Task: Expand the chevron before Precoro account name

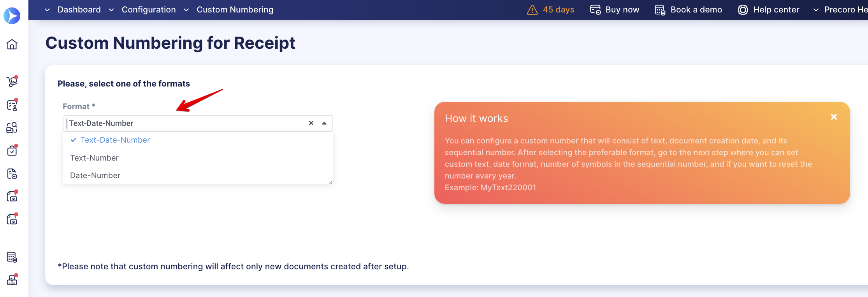Action: 816,10
